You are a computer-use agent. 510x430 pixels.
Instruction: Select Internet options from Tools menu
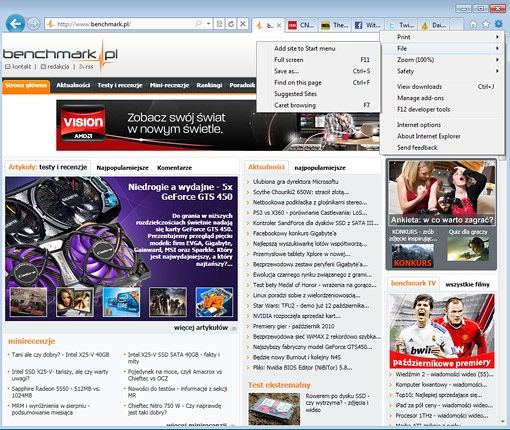pos(419,125)
